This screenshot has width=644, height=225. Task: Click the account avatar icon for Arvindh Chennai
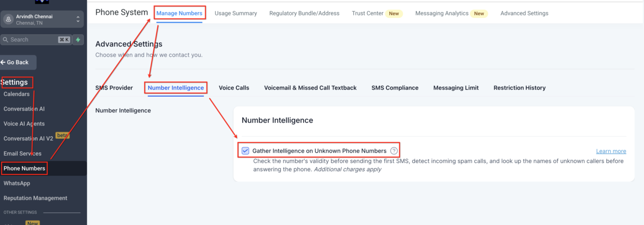(x=8, y=19)
